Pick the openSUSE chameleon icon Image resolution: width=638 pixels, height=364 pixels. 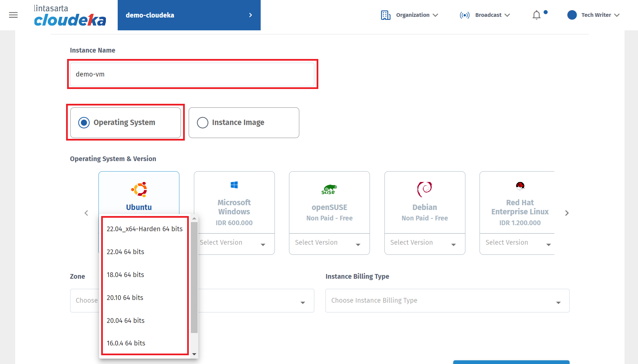pyautogui.click(x=329, y=189)
